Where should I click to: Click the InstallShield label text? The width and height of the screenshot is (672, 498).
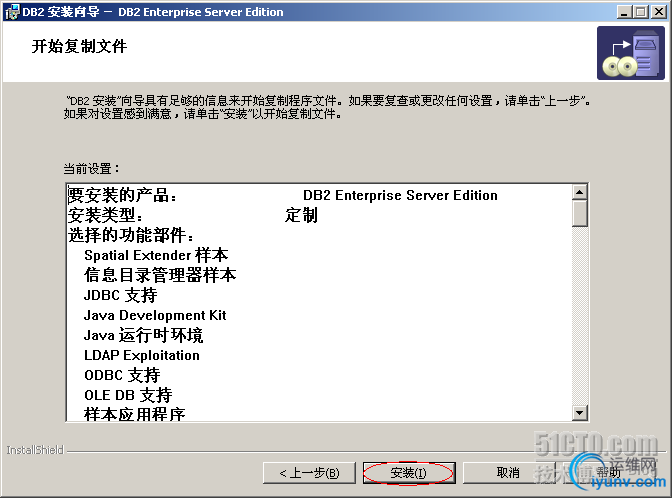click(x=35, y=450)
